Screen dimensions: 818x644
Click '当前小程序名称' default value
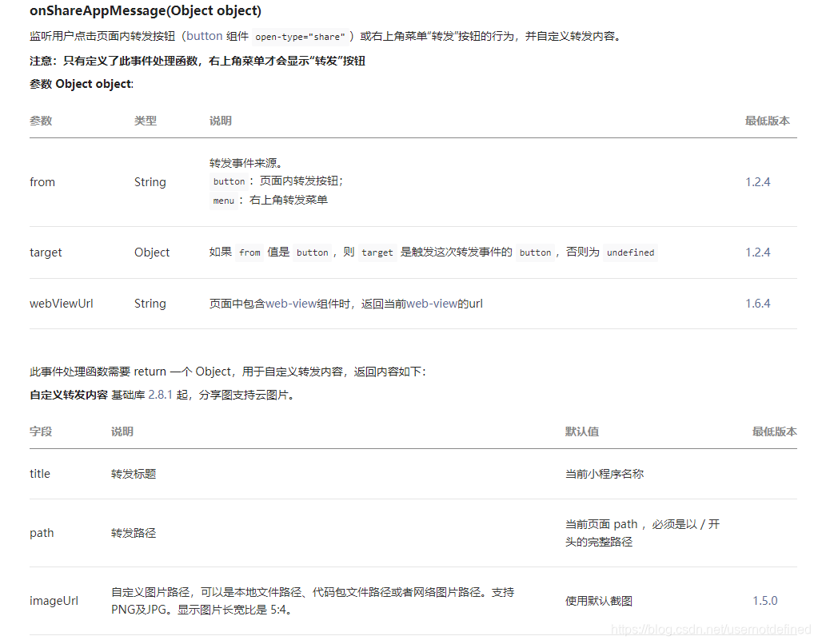[x=605, y=474]
